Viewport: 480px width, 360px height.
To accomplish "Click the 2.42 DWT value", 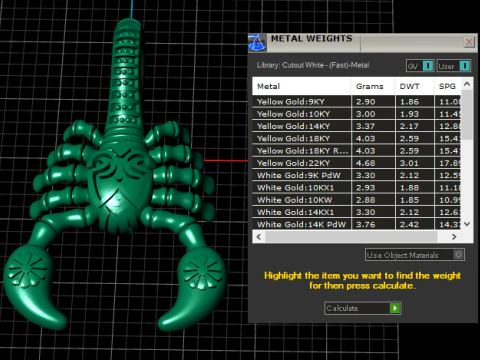I will point(409,224).
